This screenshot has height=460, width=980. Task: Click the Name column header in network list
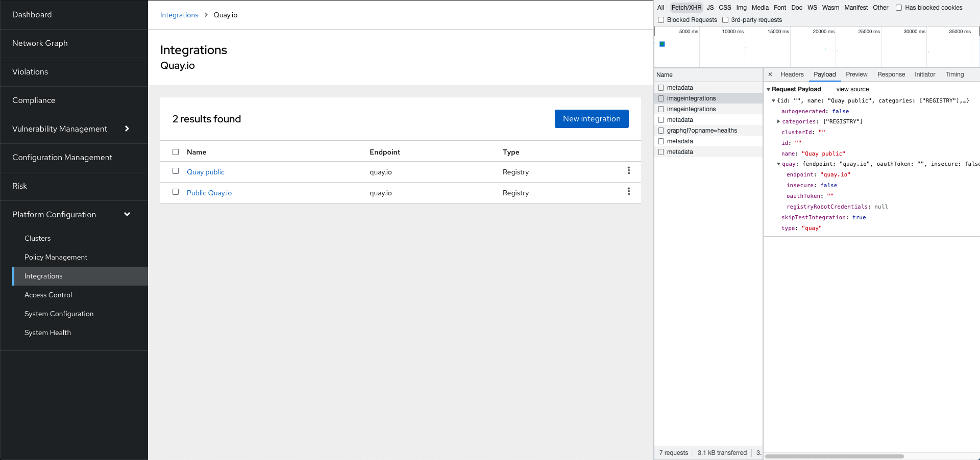[x=708, y=75]
